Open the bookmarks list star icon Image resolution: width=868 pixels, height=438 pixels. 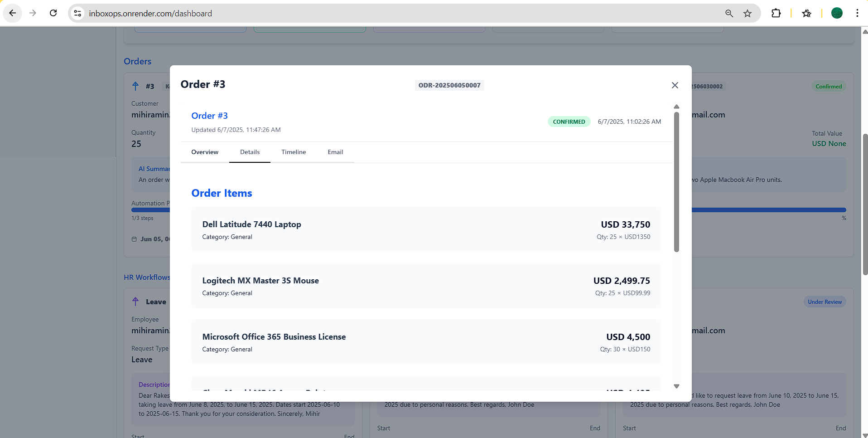806,13
